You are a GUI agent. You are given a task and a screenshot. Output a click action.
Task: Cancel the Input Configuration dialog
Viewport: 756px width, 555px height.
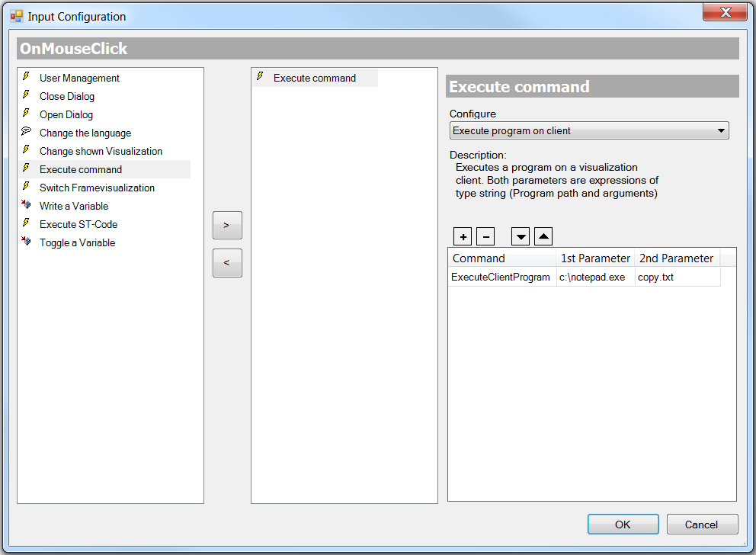coord(701,524)
